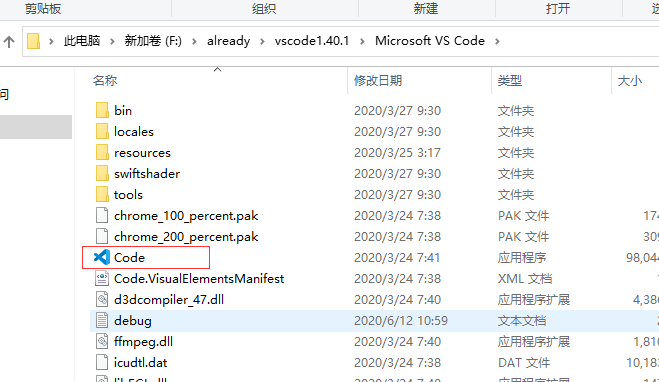The height and width of the screenshot is (382, 659).
Task: Click XML 文档 type cell
Action: (x=525, y=279)
